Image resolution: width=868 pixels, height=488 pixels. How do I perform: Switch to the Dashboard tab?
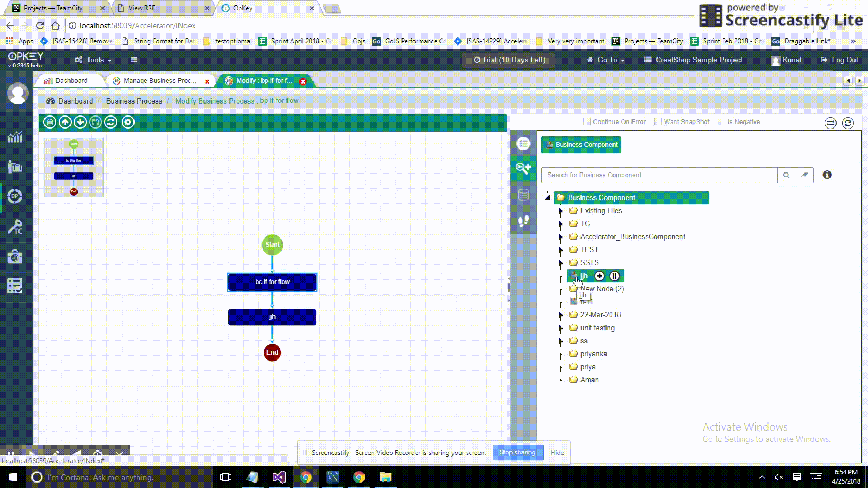tap(71, 81)
